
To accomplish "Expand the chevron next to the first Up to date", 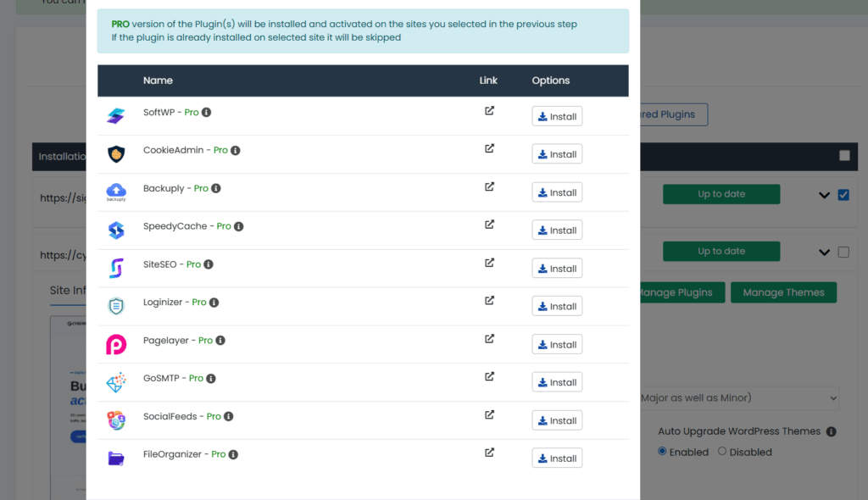I will click(x=823, y=194).
